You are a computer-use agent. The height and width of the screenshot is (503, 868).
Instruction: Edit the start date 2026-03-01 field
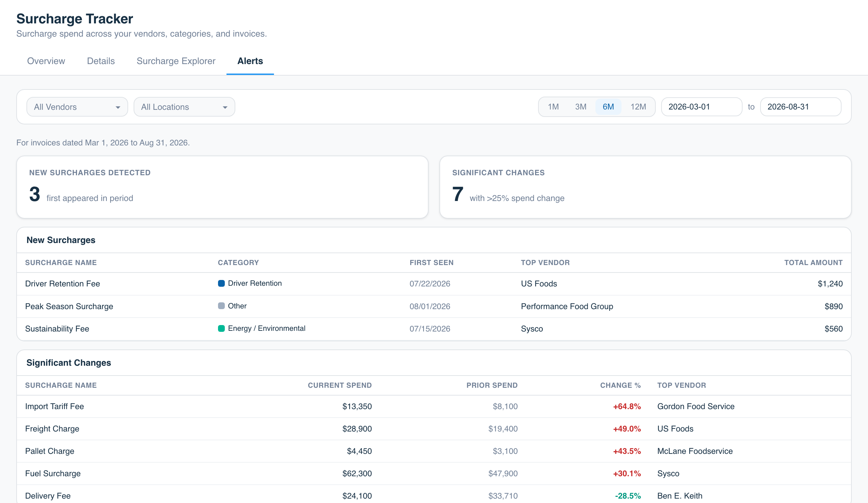click(x=702, y=107)
